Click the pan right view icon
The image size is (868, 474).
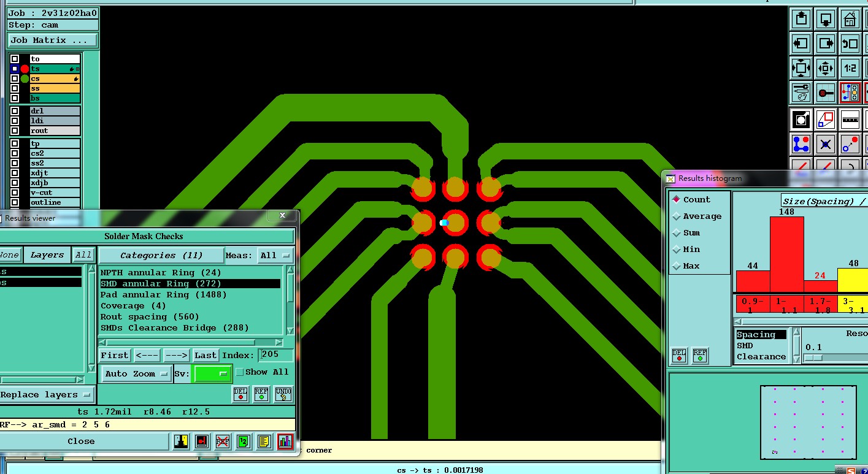click(x=826, y=44)
